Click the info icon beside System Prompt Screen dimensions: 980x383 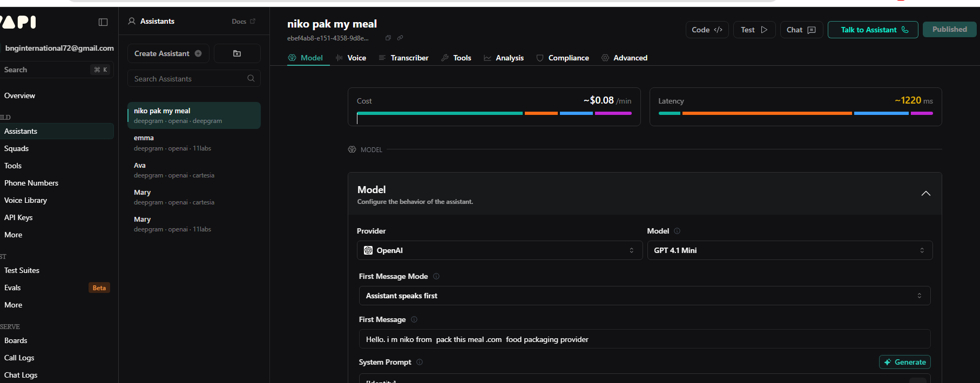(420, 362)
